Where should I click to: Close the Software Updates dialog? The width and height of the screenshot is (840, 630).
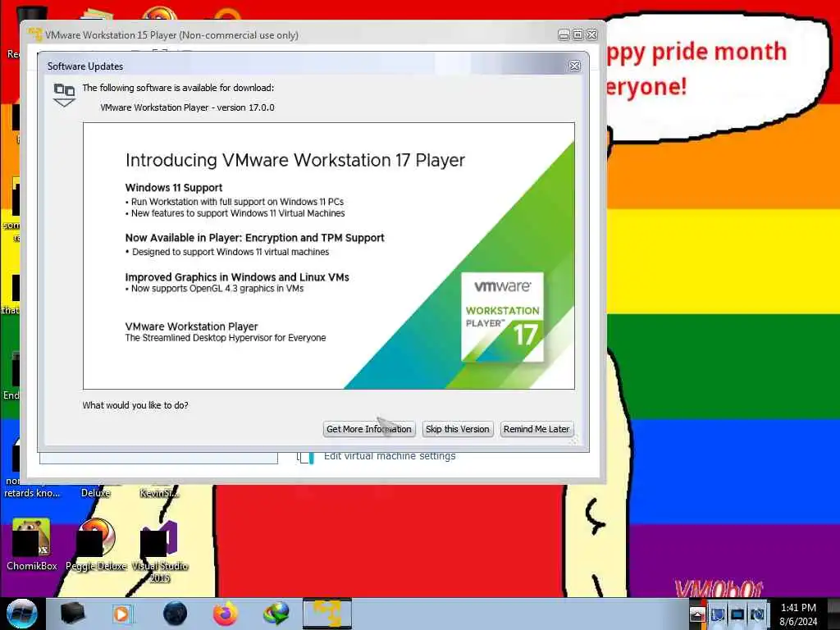pos(575,66)
